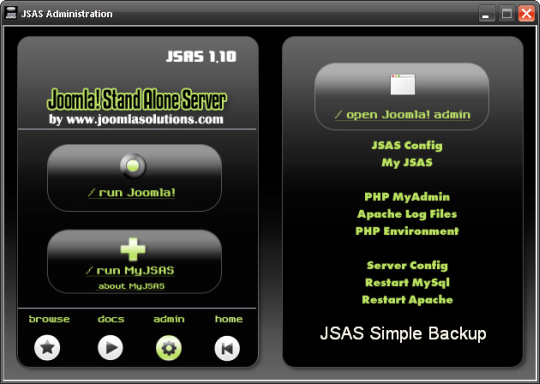Click the JSAS app icon in title bar

coord(11,13)
